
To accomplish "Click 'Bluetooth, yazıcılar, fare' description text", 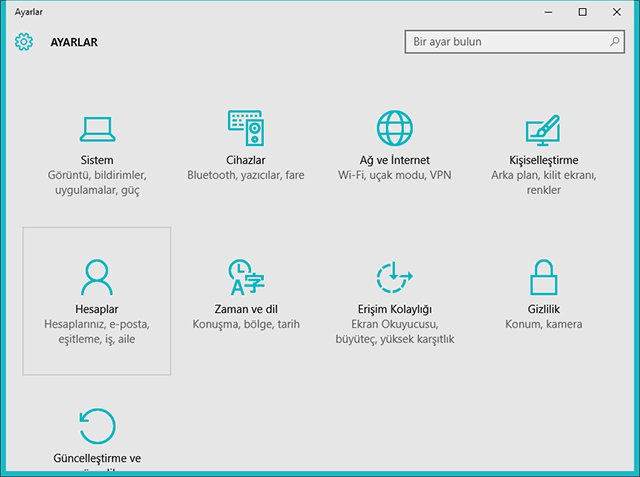I will tap(246, 175).
